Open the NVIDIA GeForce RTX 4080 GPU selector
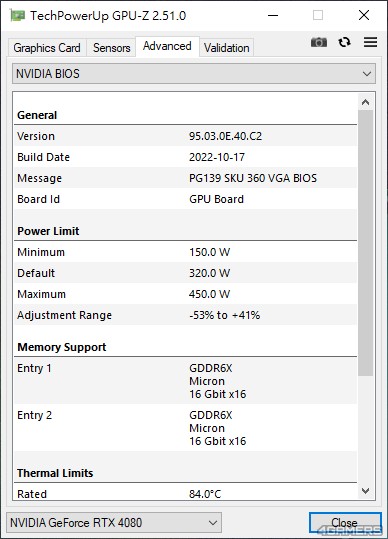Screen dimensions: 388x539 tap(114, 522)
